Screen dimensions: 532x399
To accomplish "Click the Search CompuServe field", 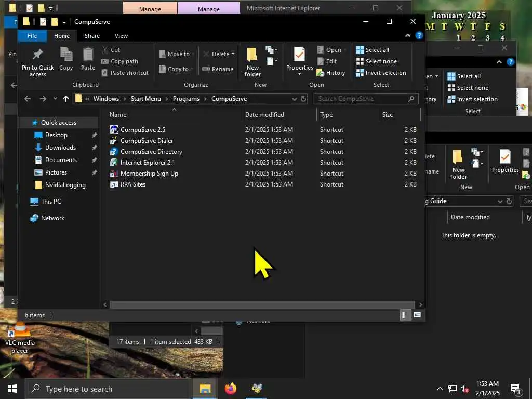I will (x=366, y=99).
